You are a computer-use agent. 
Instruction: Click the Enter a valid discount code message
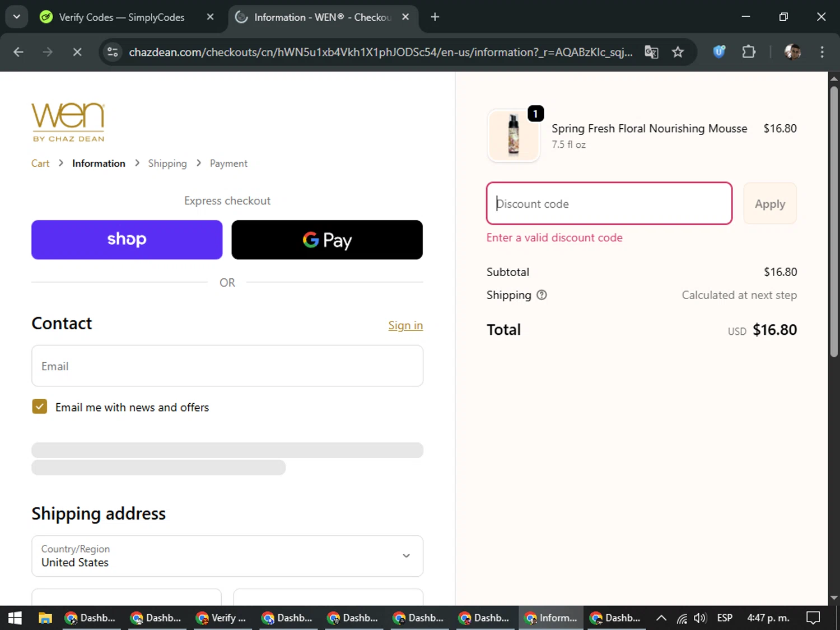554,237
